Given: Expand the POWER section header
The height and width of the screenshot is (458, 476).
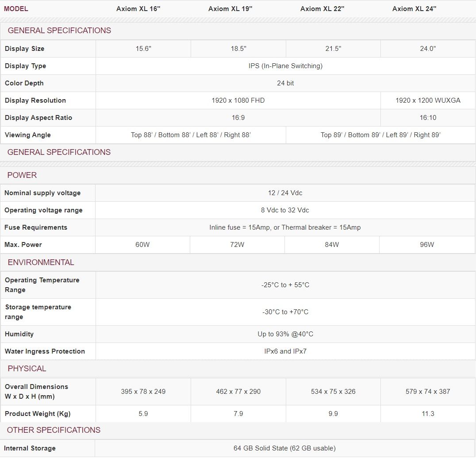Looking at the screenshot, I should tap(22, 175).
